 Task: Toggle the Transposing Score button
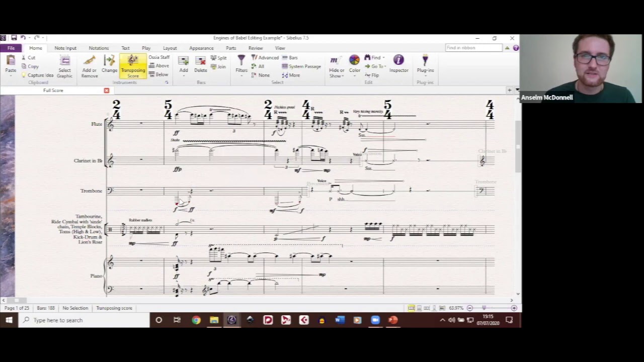(133, 66)
